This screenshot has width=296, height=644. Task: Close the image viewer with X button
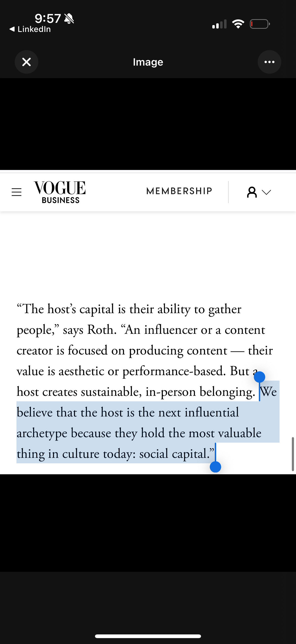click(27, 62)
